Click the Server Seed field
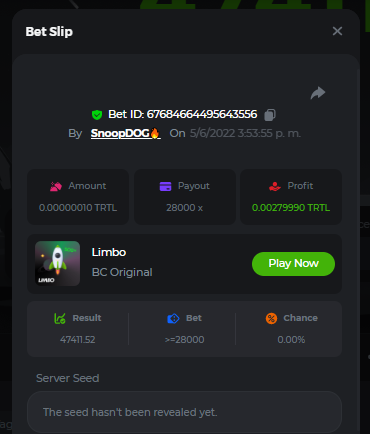Image resolution: width=370 pixels, height=434 pixels. coord(184,412)
